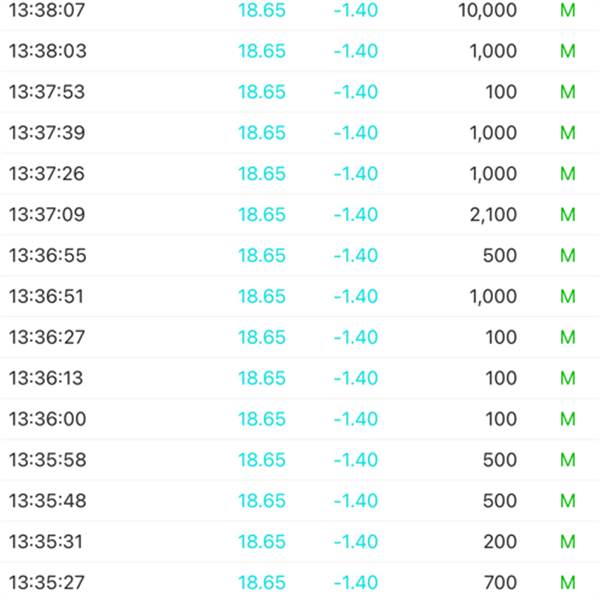
Task: Open the trade at 13:38:03
Action: point(47,52)
